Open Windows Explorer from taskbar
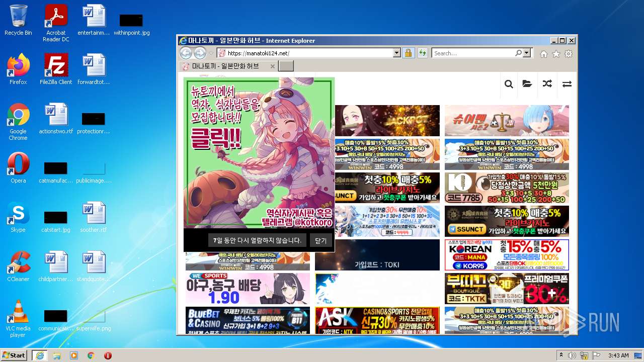644x362 pixels. tap(57, 355)
